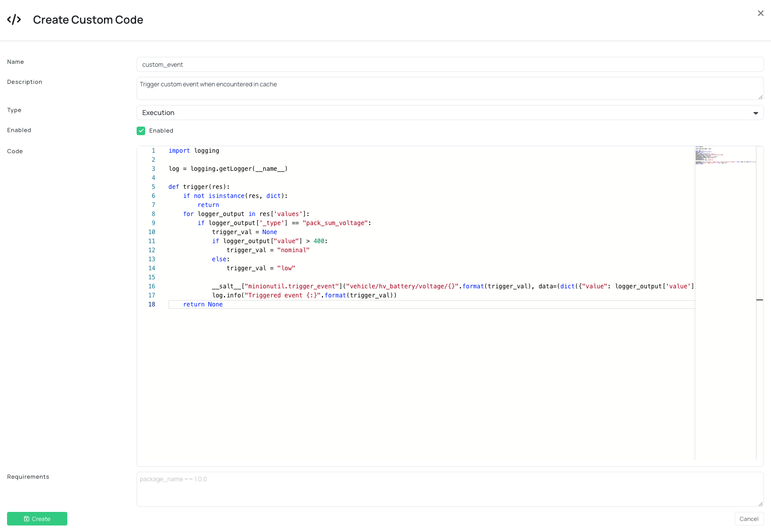Click the 'if logger_output["value"] > 400:' line

pyautogui.click(x=270, y=241)
